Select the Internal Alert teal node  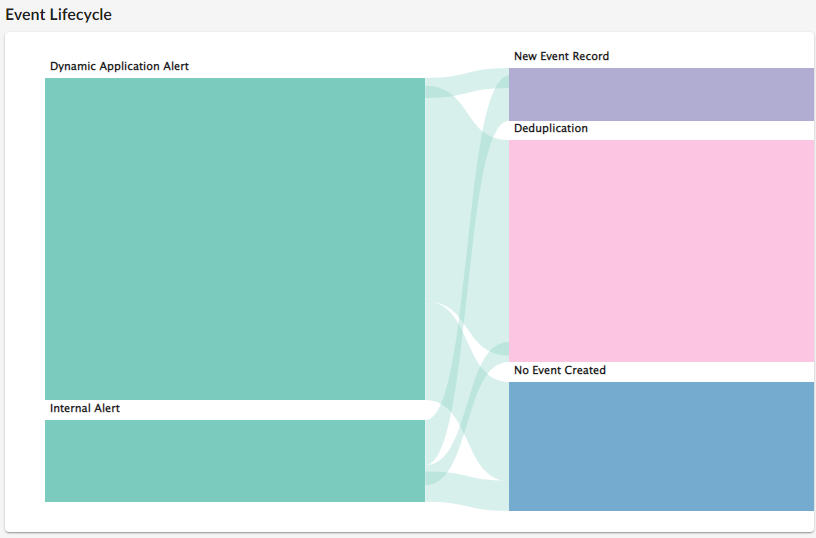pos(235,460)
